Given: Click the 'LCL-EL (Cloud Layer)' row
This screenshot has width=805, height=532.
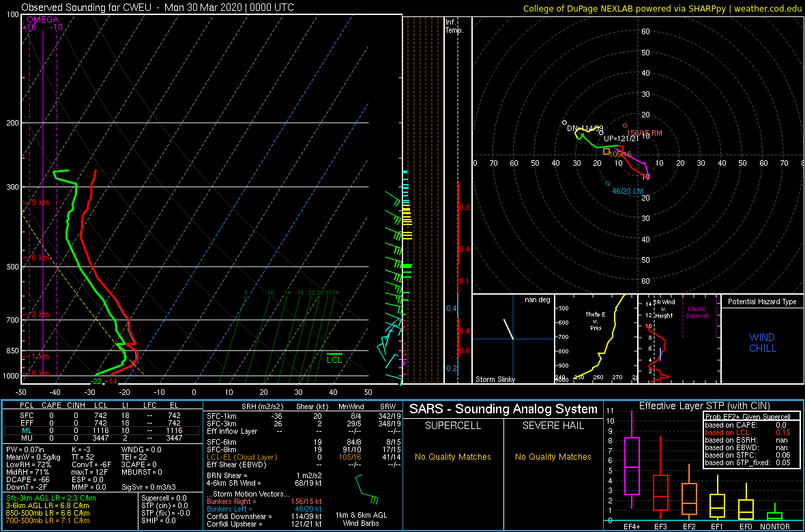Looking at the screenshot, I should [x=303, y=456].
